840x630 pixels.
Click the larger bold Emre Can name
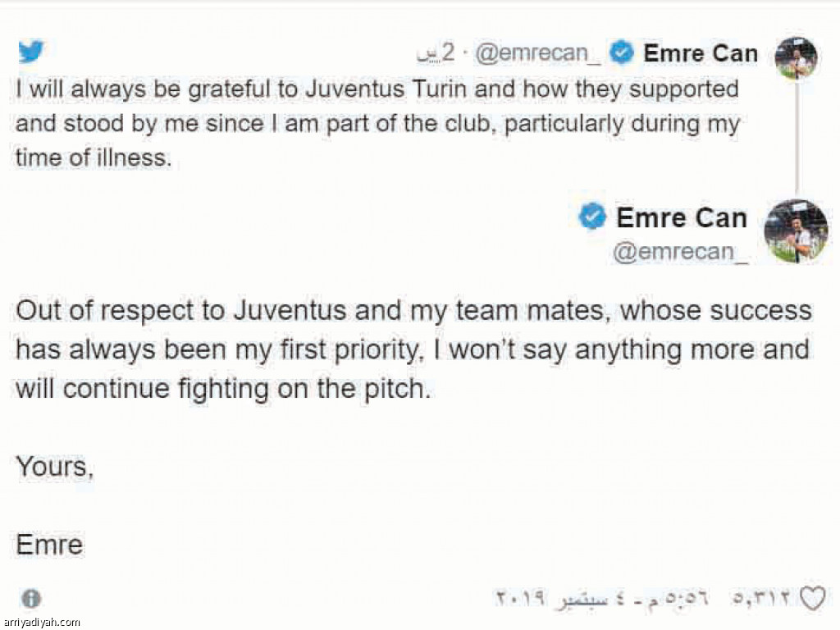(682, 218)
